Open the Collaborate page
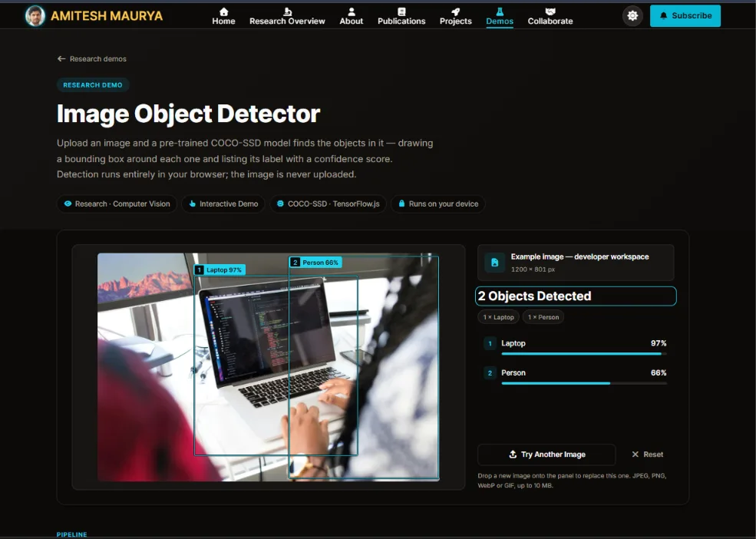The height and width of the screenshot is (539, 756). coord(550,16)
